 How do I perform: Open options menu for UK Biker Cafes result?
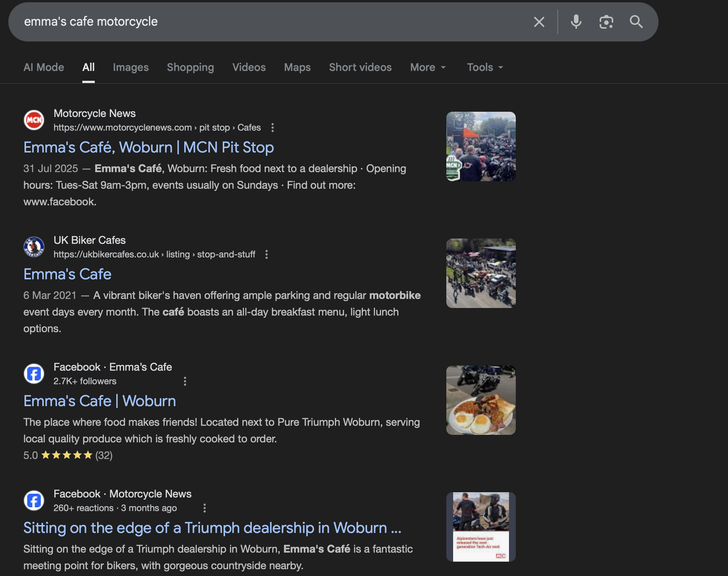267,255
